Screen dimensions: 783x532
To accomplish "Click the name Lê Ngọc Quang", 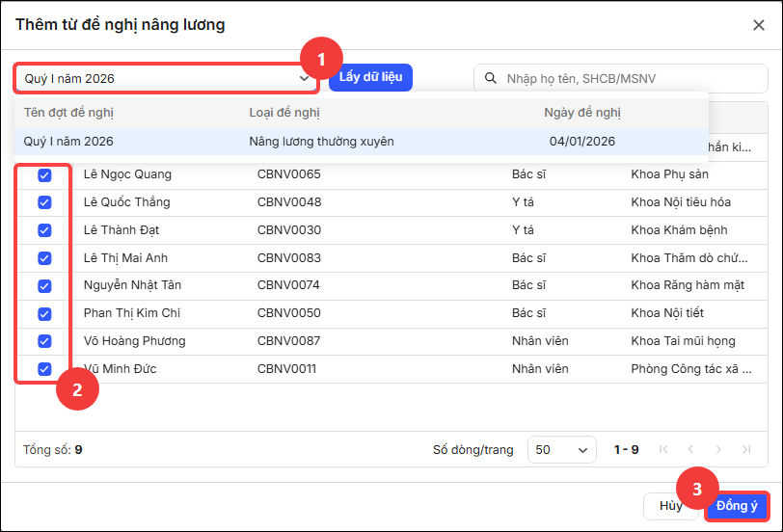I will tap(127, 174).
